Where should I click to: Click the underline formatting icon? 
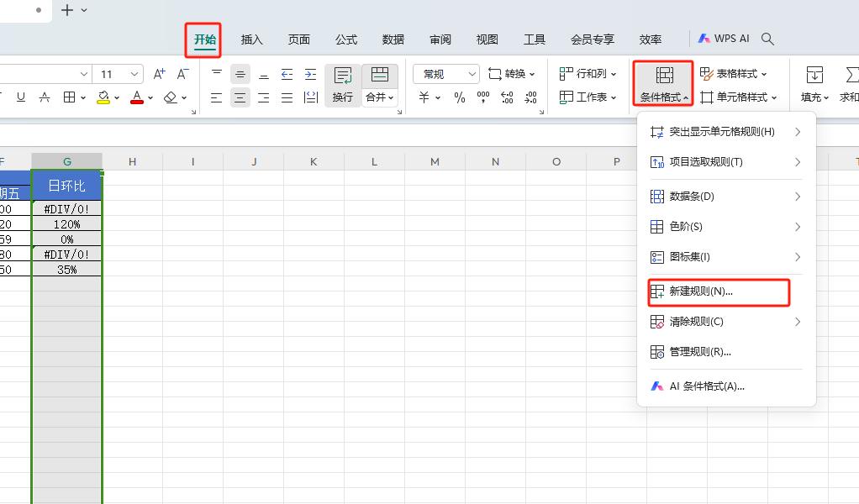(21, 97)
